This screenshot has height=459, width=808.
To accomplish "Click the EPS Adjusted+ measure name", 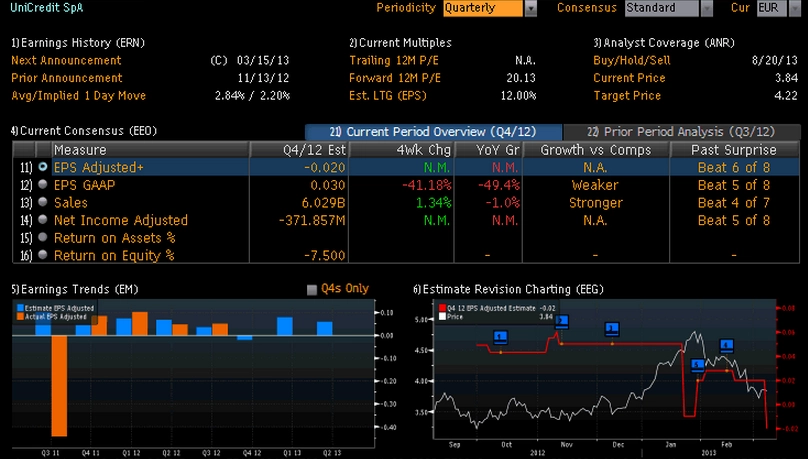I will click(98, 167).
